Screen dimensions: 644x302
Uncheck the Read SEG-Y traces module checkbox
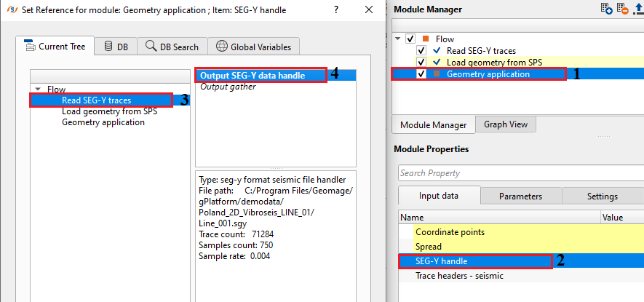pos(421,51)
